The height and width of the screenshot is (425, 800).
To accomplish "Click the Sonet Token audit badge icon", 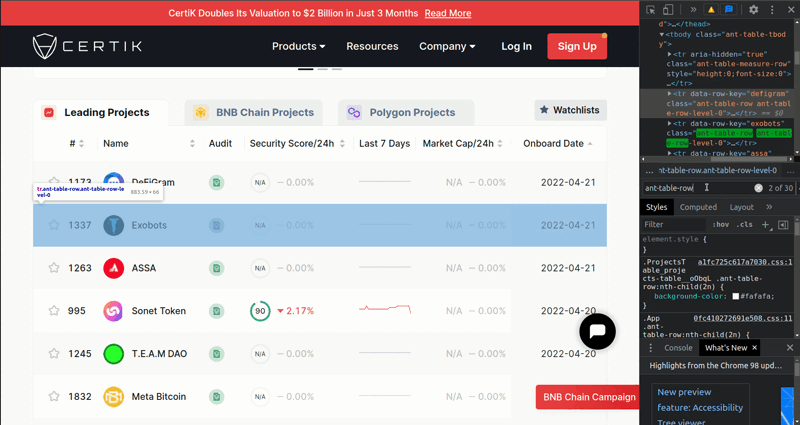I will click(x=216, y=311).
